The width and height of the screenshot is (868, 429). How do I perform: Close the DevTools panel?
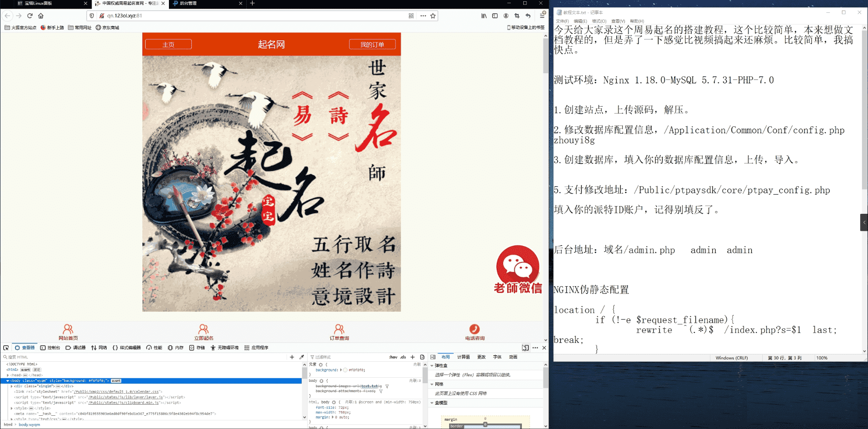pos(544,348)
